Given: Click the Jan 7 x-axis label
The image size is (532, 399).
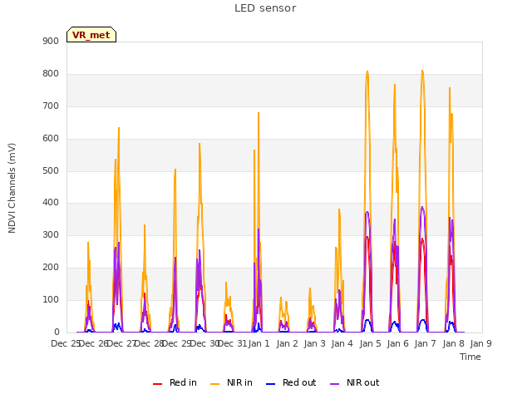Looking at the screenshot, I should (425, 343).
